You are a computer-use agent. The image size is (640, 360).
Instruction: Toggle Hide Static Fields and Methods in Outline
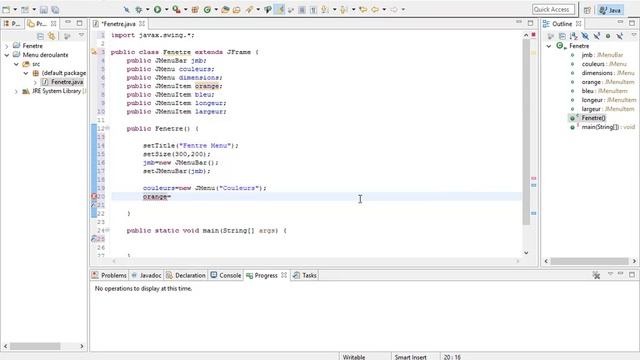(596, 36)
